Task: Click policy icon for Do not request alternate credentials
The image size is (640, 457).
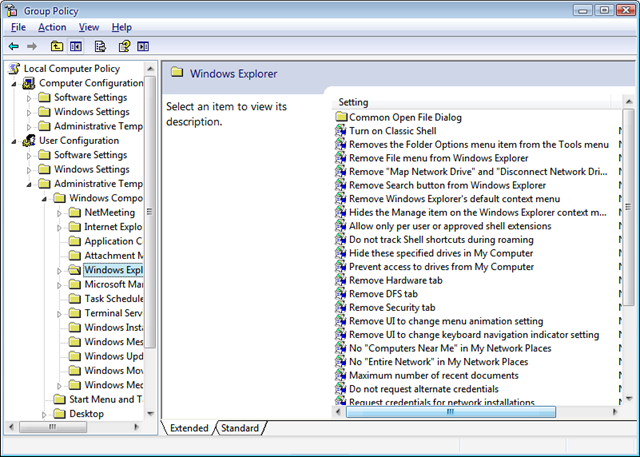Action: click(340, 389)
